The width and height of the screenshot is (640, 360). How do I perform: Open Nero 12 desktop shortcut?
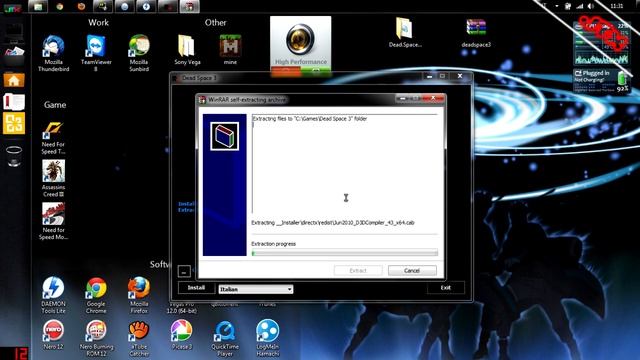pyautogui.click(x=53, y=335)
